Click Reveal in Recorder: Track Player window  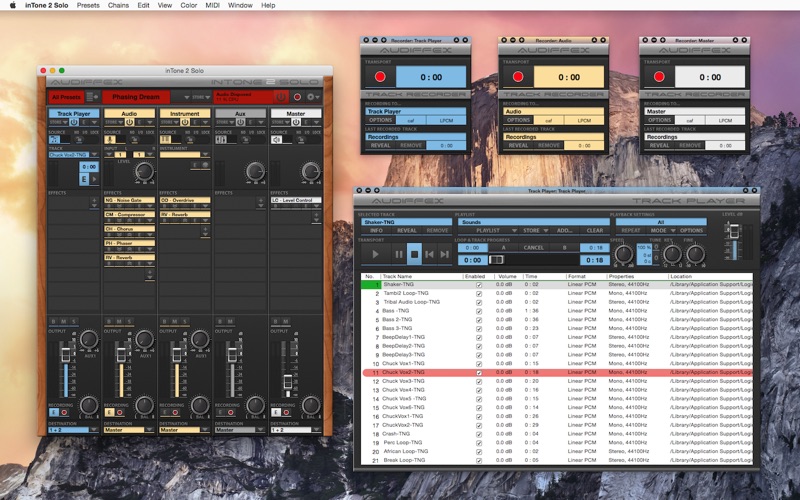[x=378, y=145]
